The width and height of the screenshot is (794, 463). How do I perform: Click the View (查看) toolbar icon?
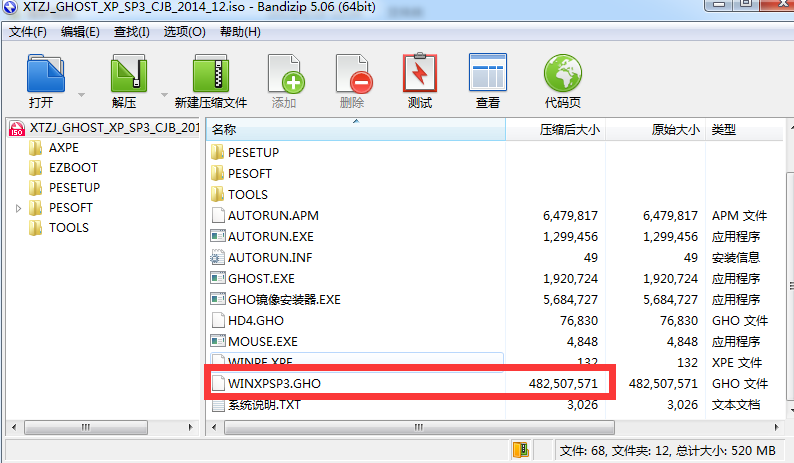[488, 73]
